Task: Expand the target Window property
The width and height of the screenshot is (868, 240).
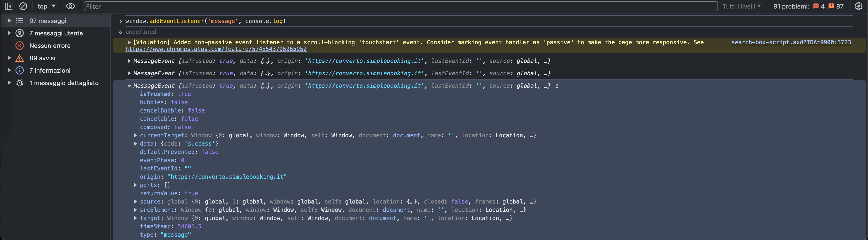Action: [136, 218]
